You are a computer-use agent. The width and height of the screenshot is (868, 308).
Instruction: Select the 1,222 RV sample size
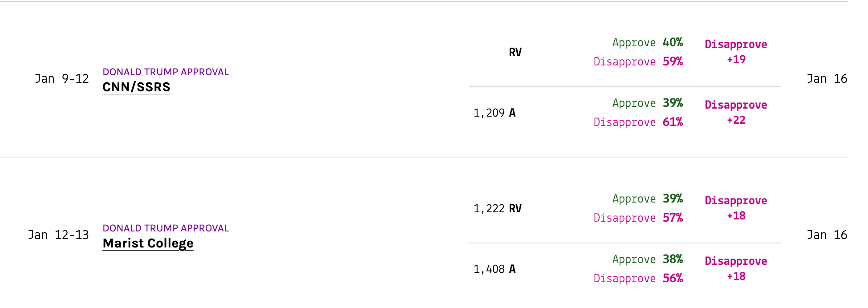pyautogui.click(x=497, y=209)
